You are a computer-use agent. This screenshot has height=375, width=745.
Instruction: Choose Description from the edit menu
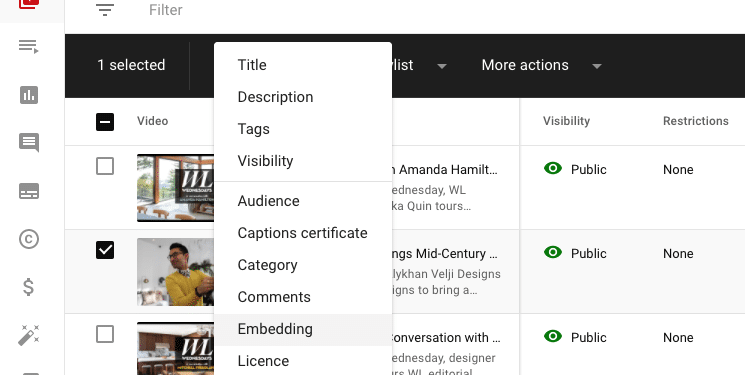coord(303,97)
